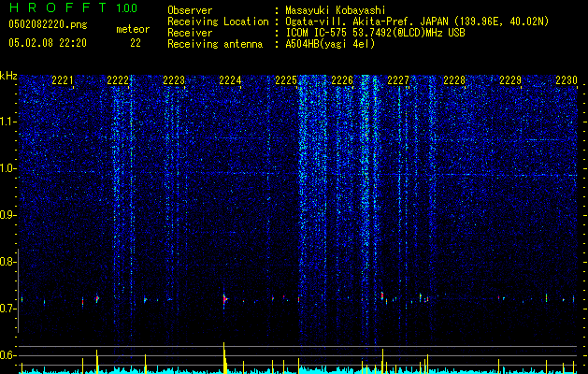
Task: Click the tallest yellow spike at 2224
Action: click(223, 357)
